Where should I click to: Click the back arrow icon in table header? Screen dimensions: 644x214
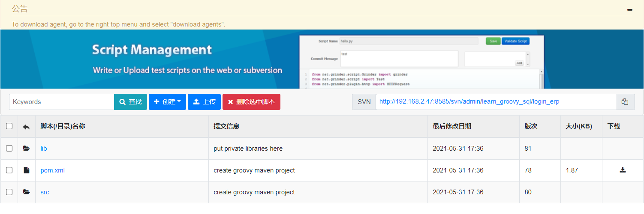(x=26, y=127)
